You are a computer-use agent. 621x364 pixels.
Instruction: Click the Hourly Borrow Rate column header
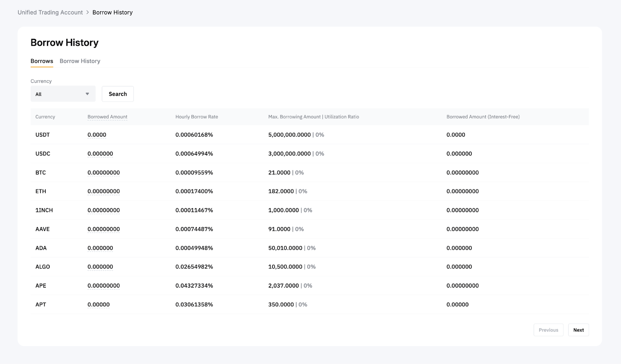(196, 117)
